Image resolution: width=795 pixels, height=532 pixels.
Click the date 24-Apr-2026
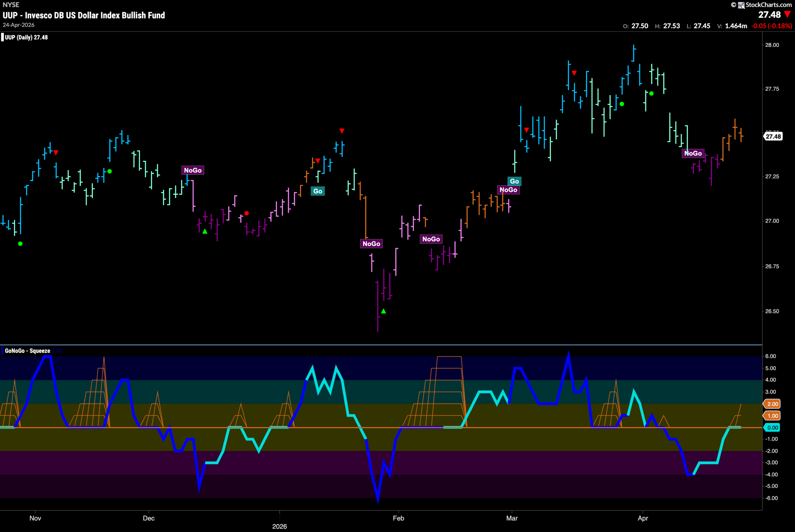click(19, 25)
